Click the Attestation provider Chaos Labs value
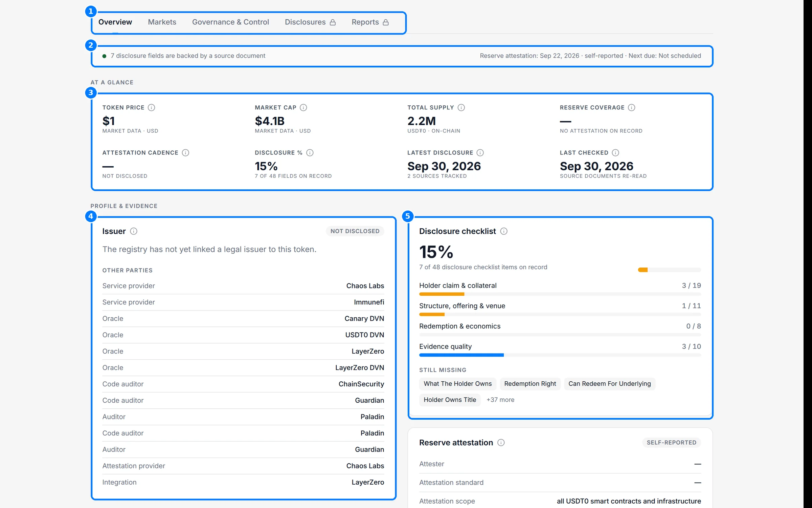This screenshot has width=812, height=508. click(x=365, y=466)
